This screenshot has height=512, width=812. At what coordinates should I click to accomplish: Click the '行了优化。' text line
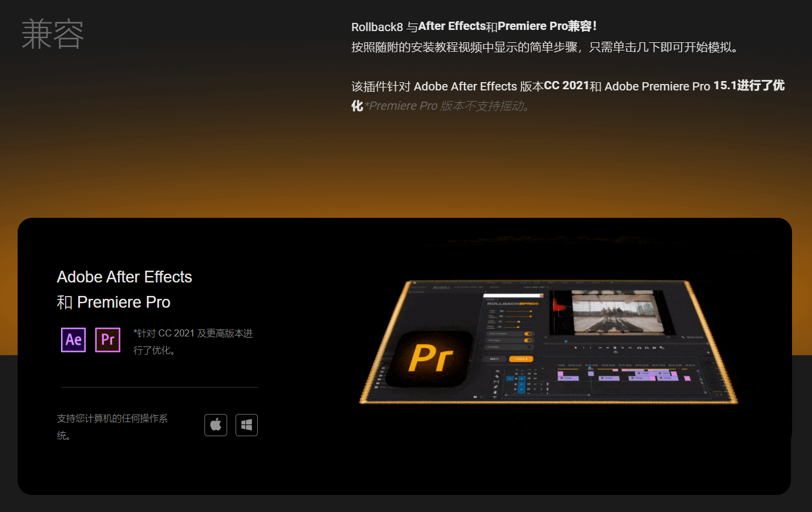pyautogui.click(x=155, y=350)
